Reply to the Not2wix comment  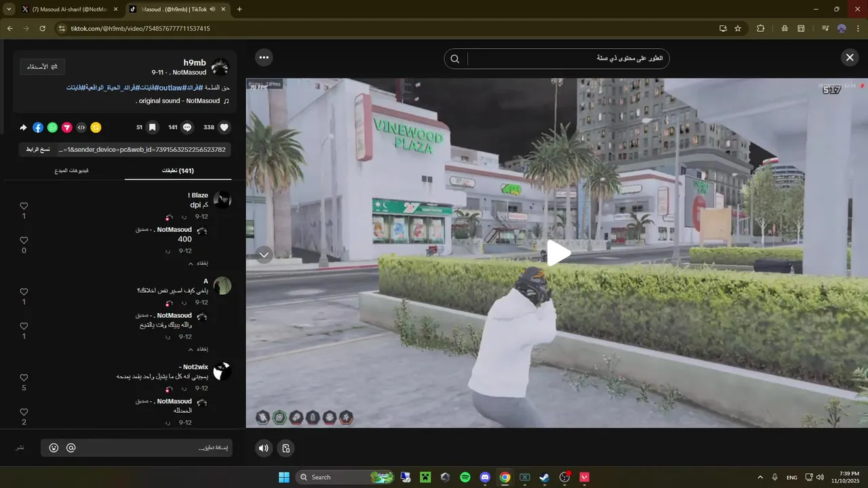point(183,389)
